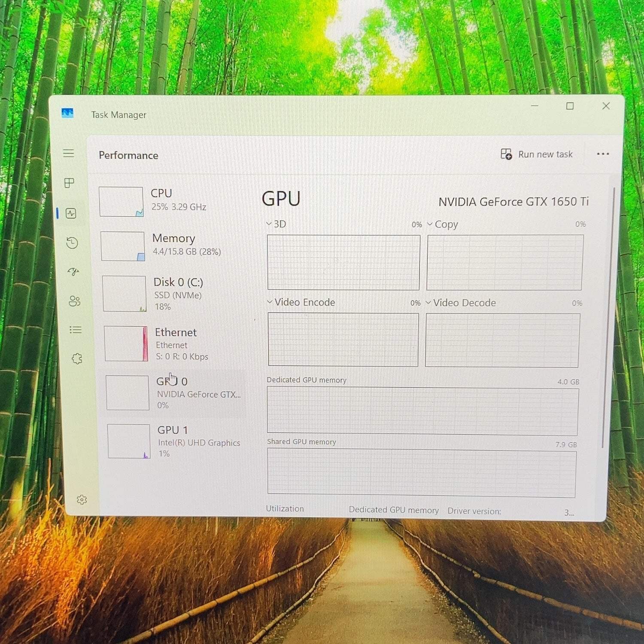Click the 25% 3.29 GHz CPU value
The image size is (644, 644).
[x=179, y=207]
